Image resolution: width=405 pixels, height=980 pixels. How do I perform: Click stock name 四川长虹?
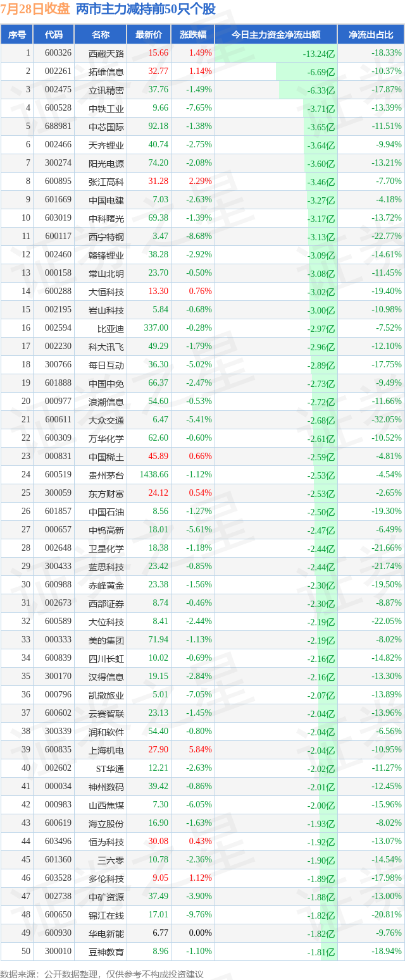coord(106,658)
